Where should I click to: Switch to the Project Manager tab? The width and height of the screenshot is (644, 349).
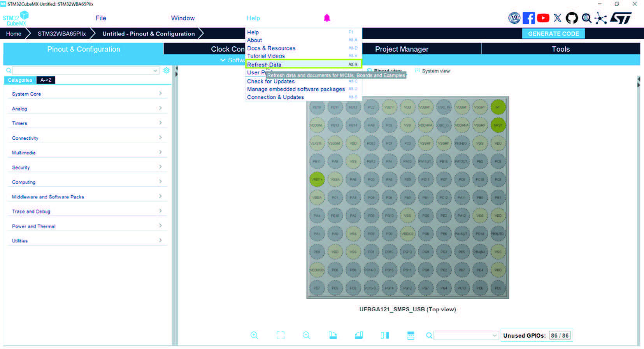coord(402,49)
